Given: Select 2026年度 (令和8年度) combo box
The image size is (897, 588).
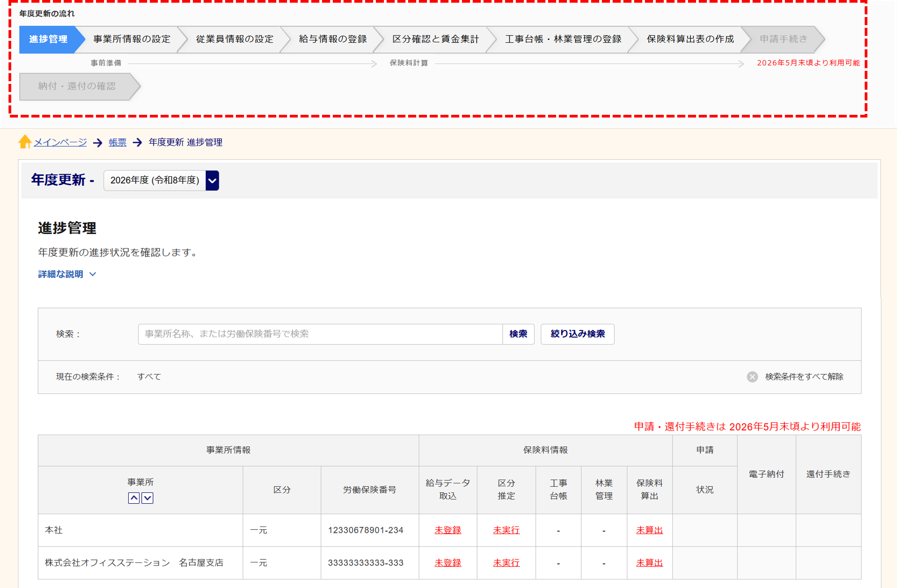Looking at the screenshot, I should point(155,180).
